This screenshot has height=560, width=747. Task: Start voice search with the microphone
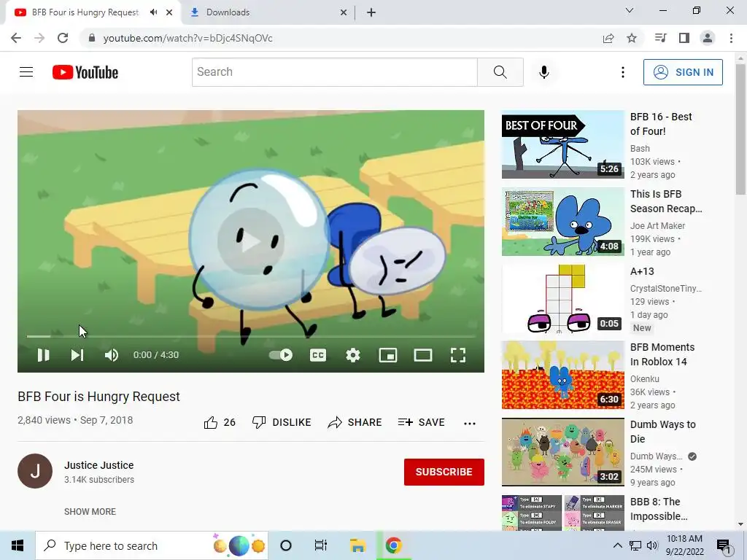[544, 72]
